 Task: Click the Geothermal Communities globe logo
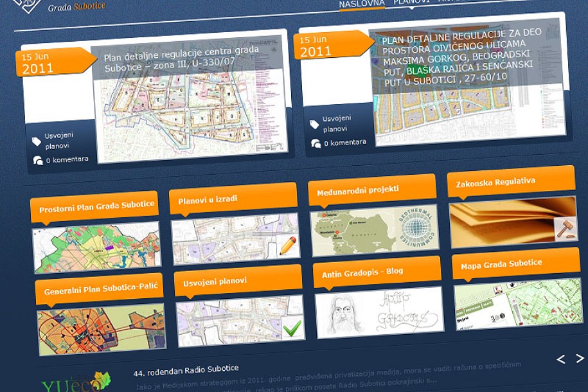[416, 226]
